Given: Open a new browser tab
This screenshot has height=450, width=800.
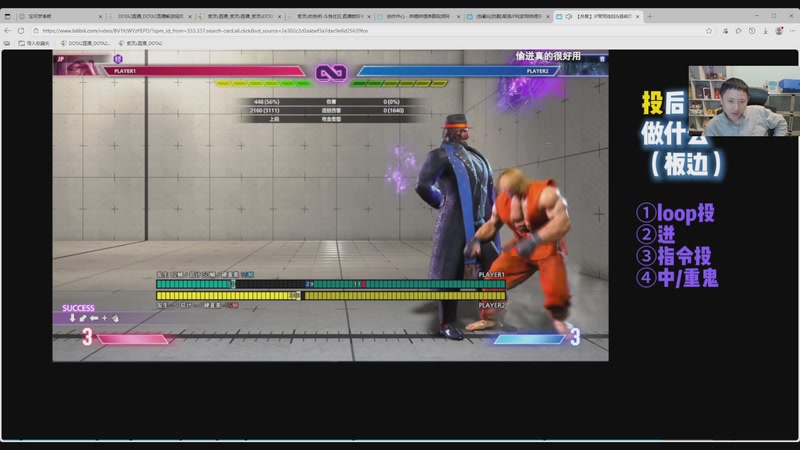Looking at the screenshot, I should pos(649,16).
